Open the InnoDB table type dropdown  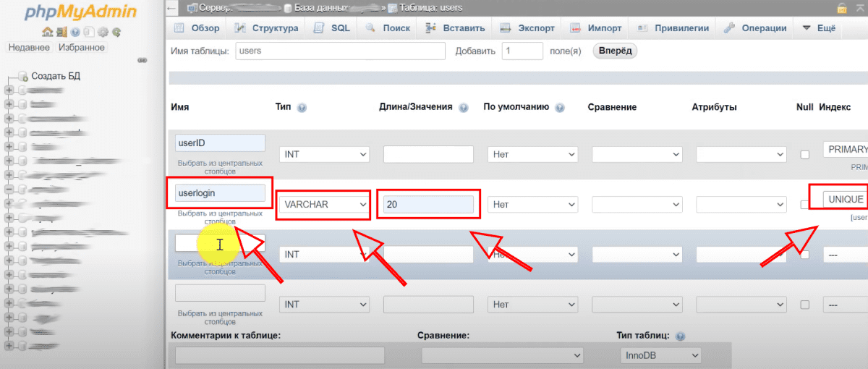coord(661,355)
